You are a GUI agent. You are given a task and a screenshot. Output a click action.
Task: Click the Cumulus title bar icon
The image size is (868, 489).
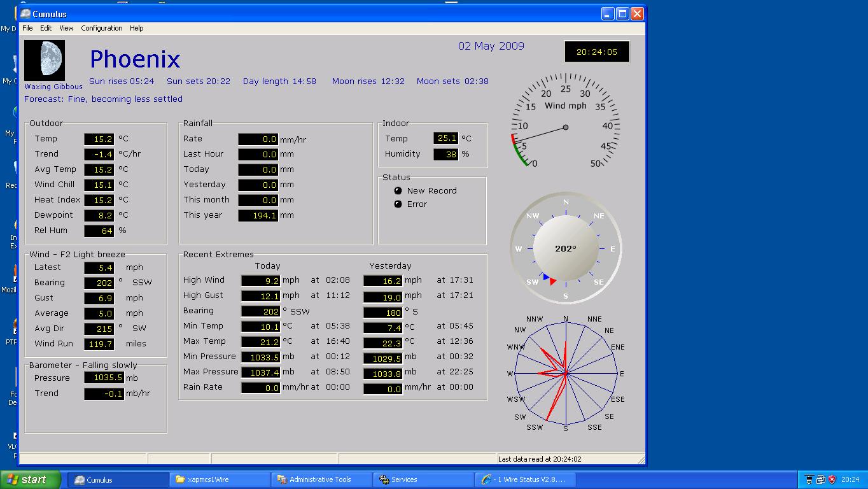pos(25,13)
